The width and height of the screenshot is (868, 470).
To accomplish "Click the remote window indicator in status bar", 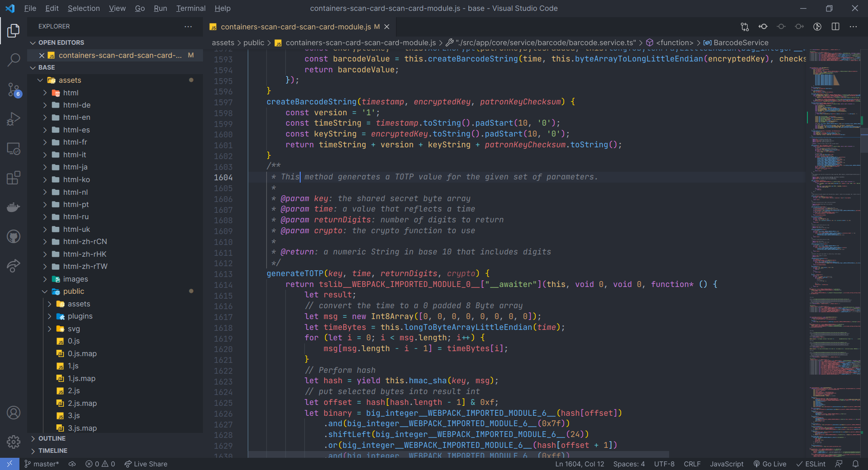I will (x=9, y=464).
